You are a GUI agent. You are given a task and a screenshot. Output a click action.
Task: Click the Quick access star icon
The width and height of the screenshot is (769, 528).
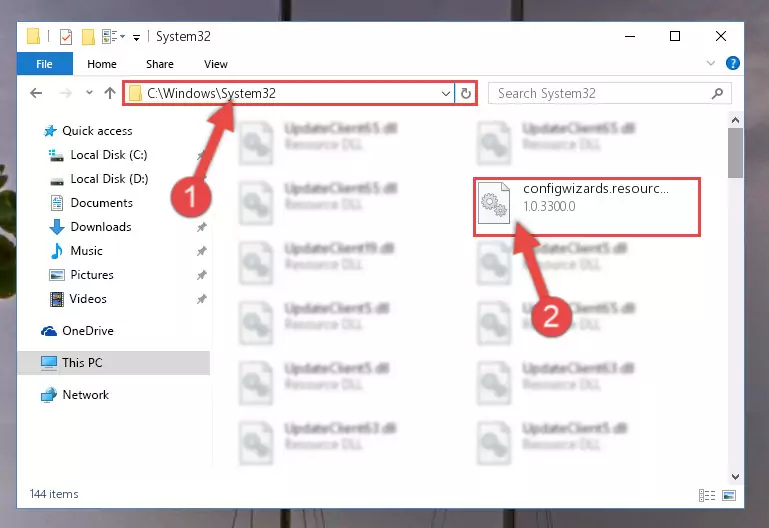coord(50,131)
